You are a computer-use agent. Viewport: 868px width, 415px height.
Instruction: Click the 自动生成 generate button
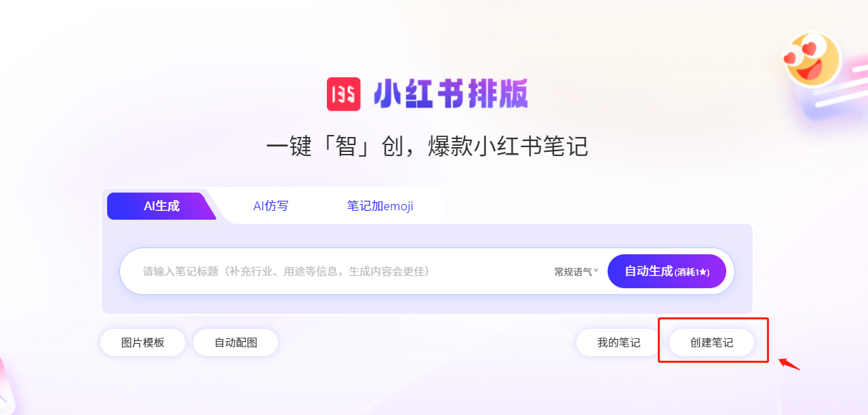[667, 271]
